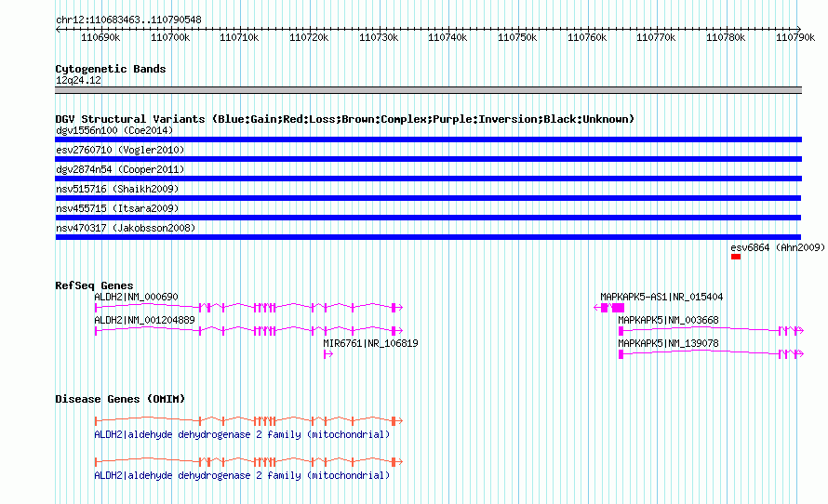The width and height of the screenshot is (828, 504).
Task: Click the 110700k scale label
Action: 170,37
